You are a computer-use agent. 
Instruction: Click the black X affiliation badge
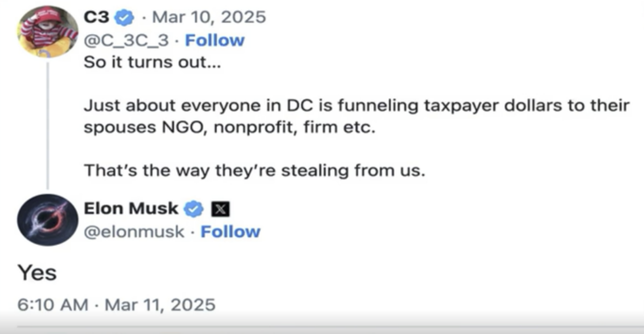click(x=220, y=209)
